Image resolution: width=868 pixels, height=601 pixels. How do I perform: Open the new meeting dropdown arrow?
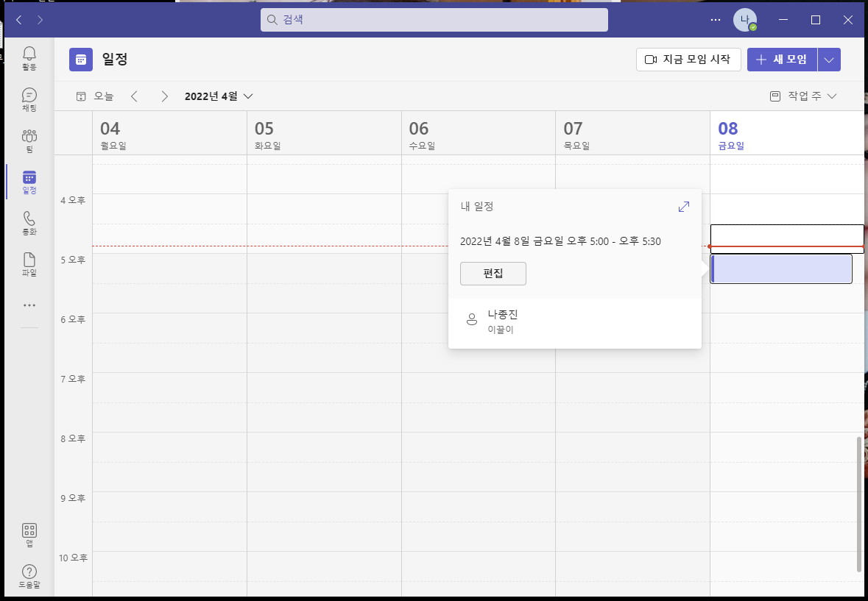829,60
